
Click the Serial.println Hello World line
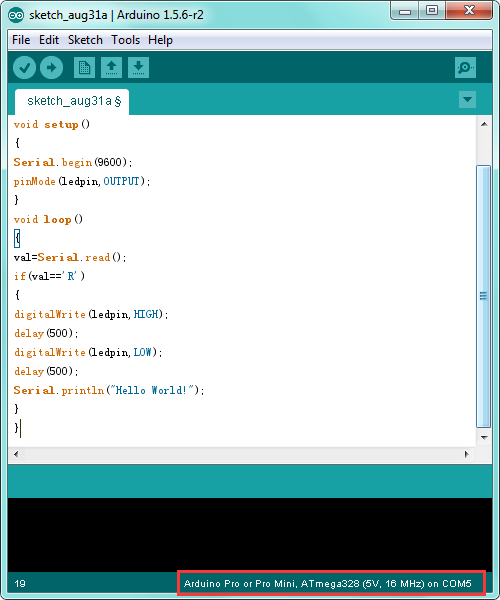tap(109, 390)
